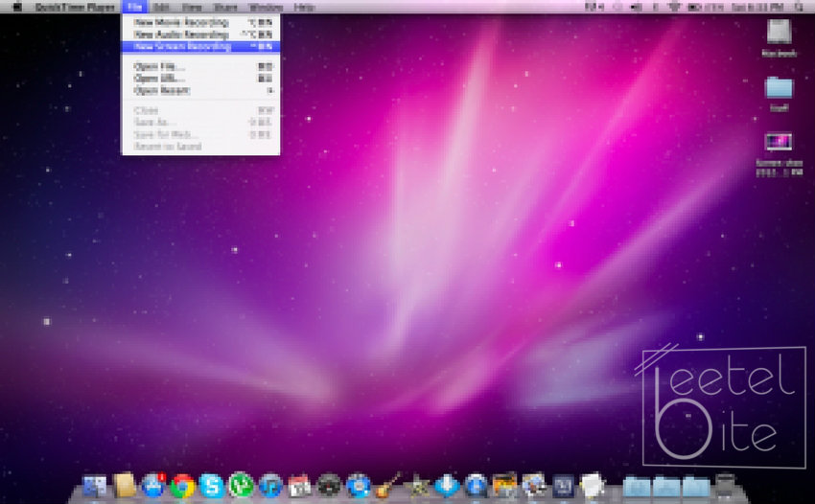Image resolution: width=815 pixels, height=504 pixels.
Task: Open the QuickTime Player application menu
Action: 76,8
